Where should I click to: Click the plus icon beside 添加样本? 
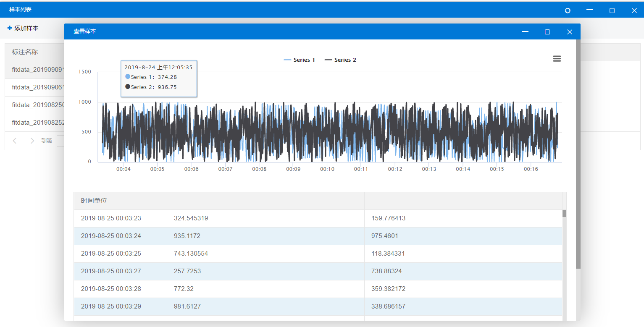(10, 28)
